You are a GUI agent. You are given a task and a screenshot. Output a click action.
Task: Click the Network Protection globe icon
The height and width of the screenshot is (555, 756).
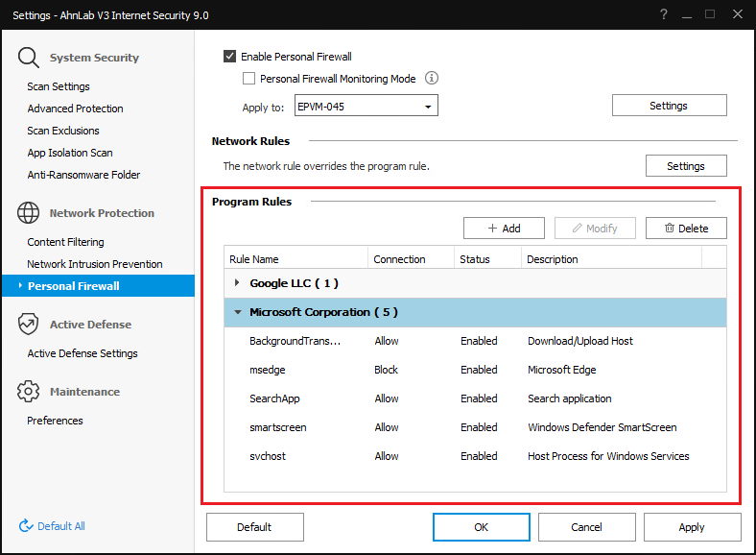(29, 213)
